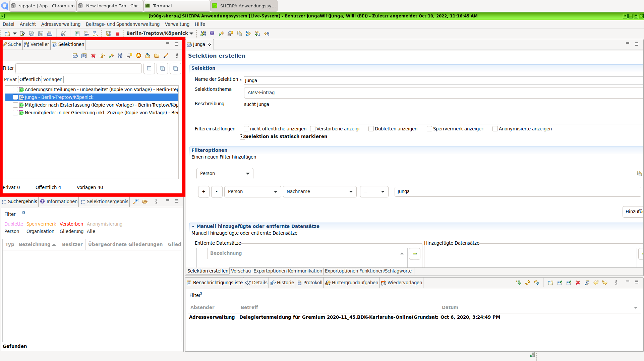Click the save floppy disk icon in main toolbar
Image resolution: width=644 pixels, height=361 pixels.
(41, 34)
